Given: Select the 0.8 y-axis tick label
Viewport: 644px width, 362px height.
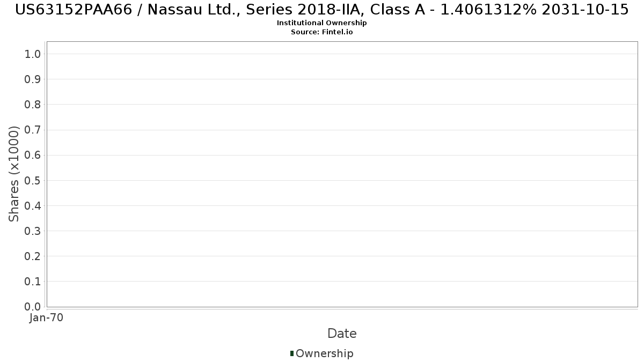Looking at the screenshot, I should (x=33, y=105).
